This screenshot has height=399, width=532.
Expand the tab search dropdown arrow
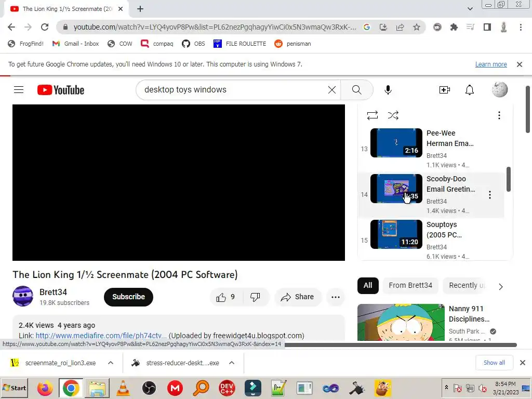[470, 9]
